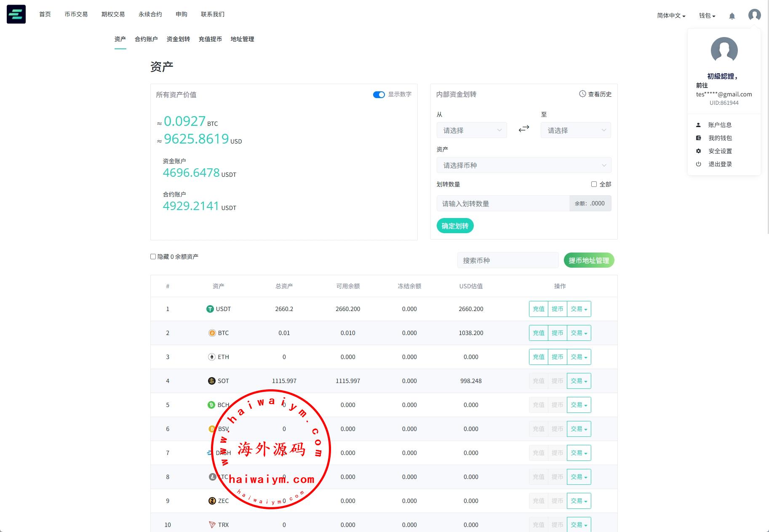Expand the 请选择币种 asset dropdown
The width and height of the screenshot is (769, 532).
click(523, 165)
